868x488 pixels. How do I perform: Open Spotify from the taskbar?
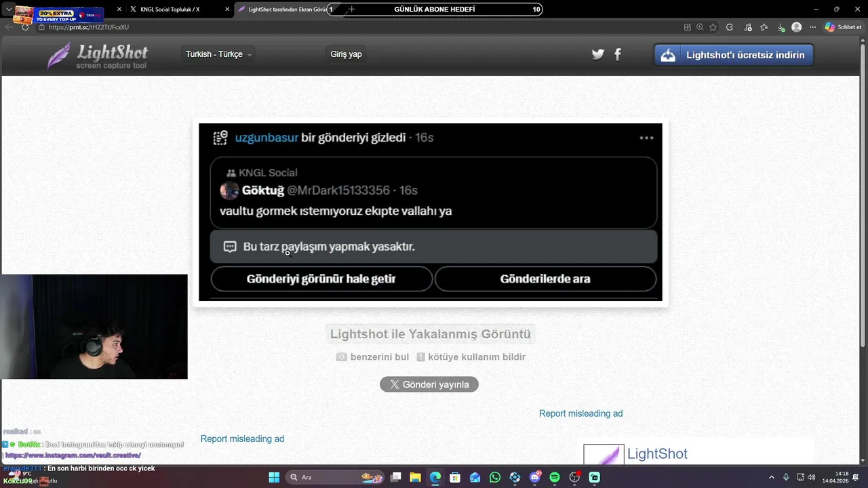tap(555, 477)
